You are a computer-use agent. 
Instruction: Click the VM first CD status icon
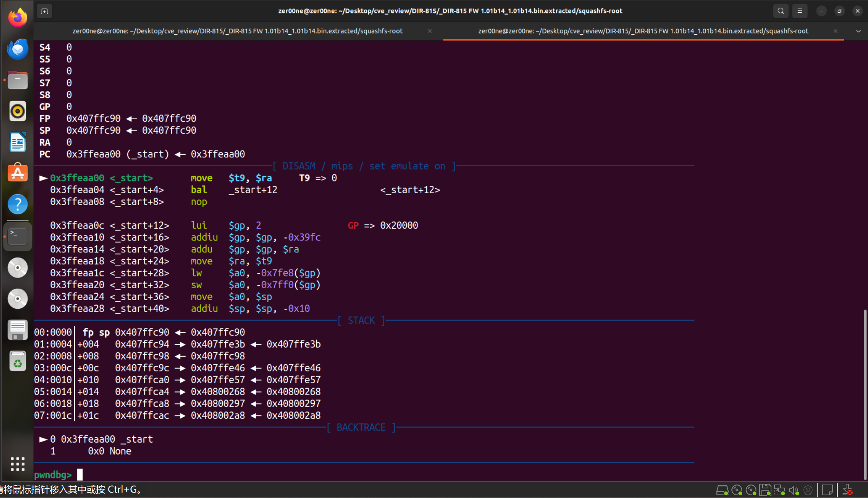pos(736,490)
